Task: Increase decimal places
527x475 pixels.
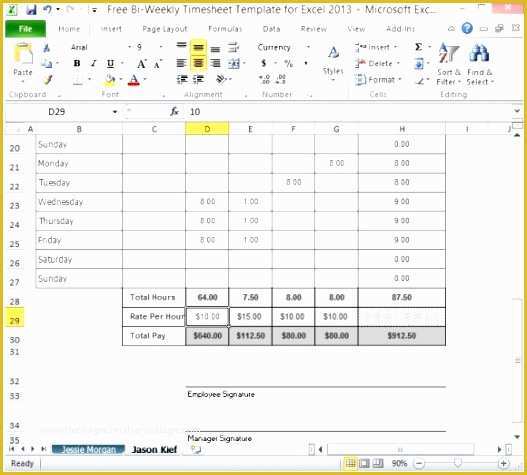Action: coord(265,79)
